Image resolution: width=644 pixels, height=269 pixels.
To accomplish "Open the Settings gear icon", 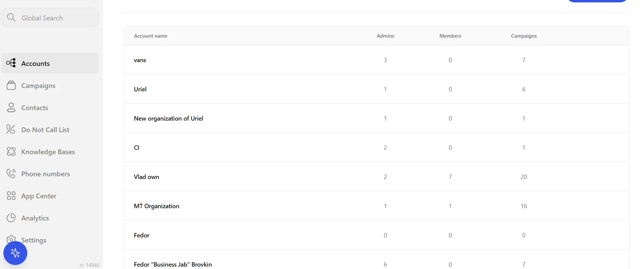I will pyautogui.click(x=11, y=239).
